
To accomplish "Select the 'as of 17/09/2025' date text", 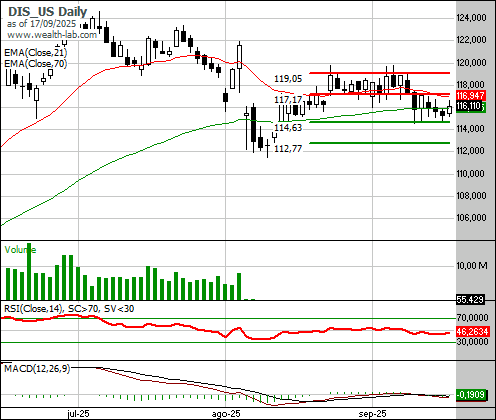I will point(41,24).
